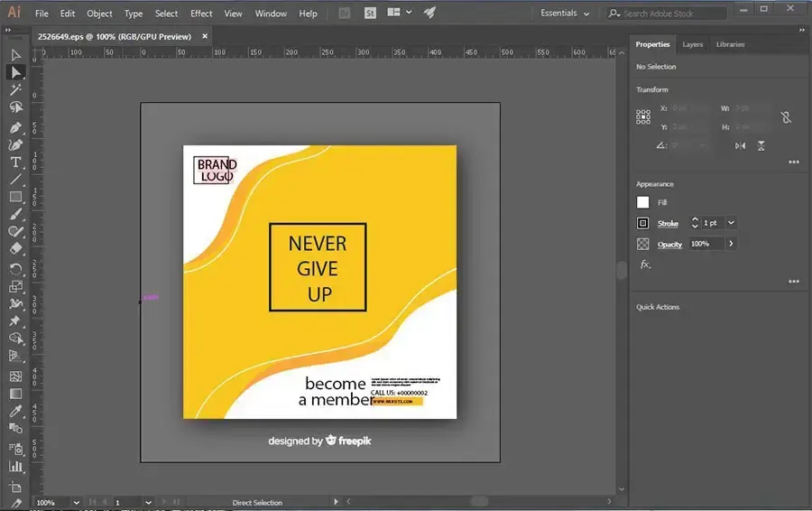Open the artboard number dropdown
The width and height of the screenshot is (812, 511).
[x=148, y=502]
